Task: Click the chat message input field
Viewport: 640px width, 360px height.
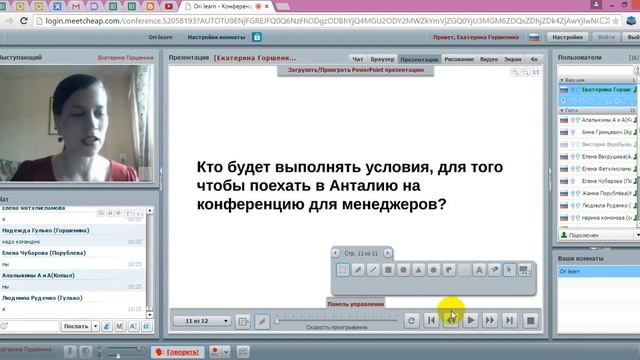Action: pyautogui.click(x=30, y=326)
